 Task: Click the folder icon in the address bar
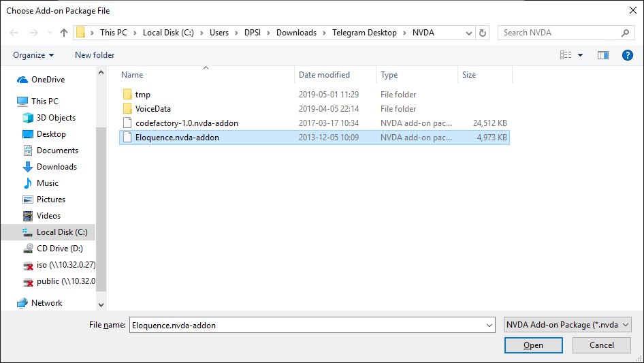click(x=81, y=33)
